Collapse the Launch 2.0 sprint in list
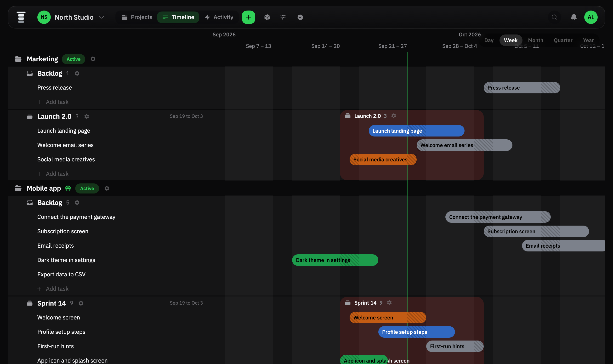The width and height of the screenshot is (613, 364). tap(30, 116)
